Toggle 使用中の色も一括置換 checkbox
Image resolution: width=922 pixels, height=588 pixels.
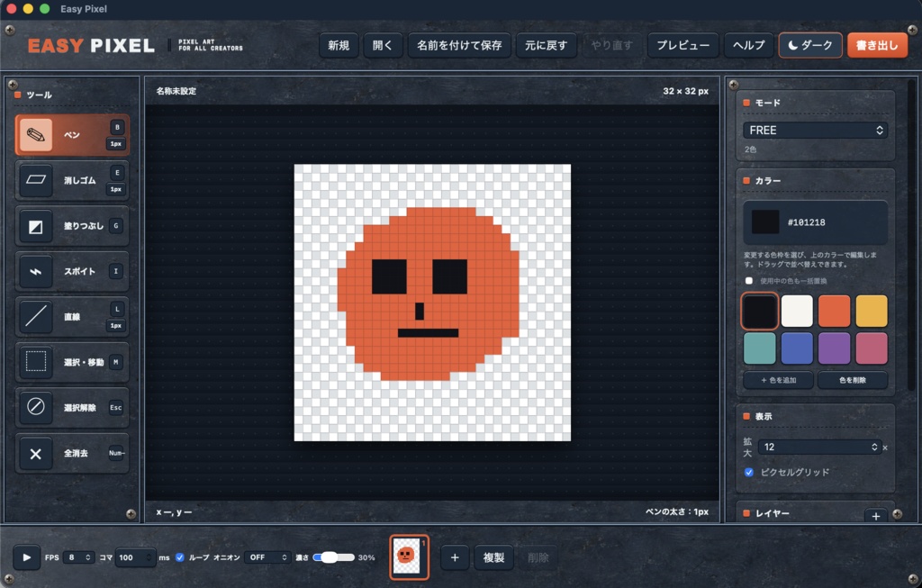(x=748, y=281)
